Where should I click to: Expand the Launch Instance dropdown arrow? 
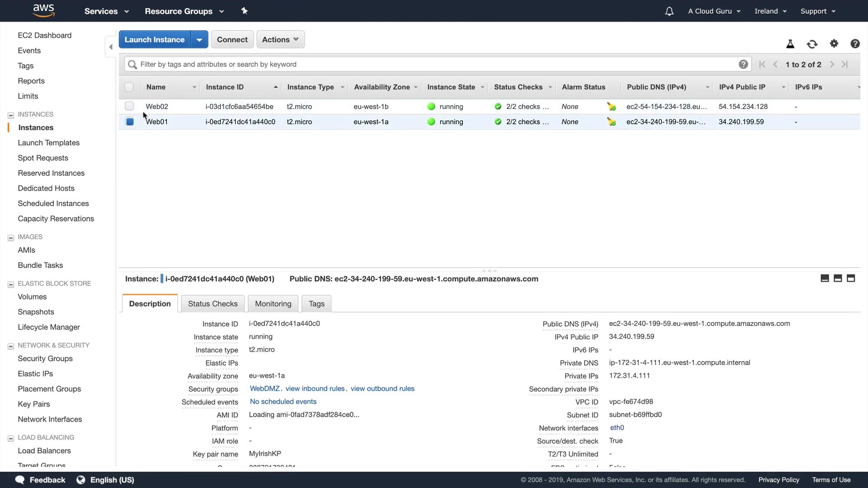(199, 40)
